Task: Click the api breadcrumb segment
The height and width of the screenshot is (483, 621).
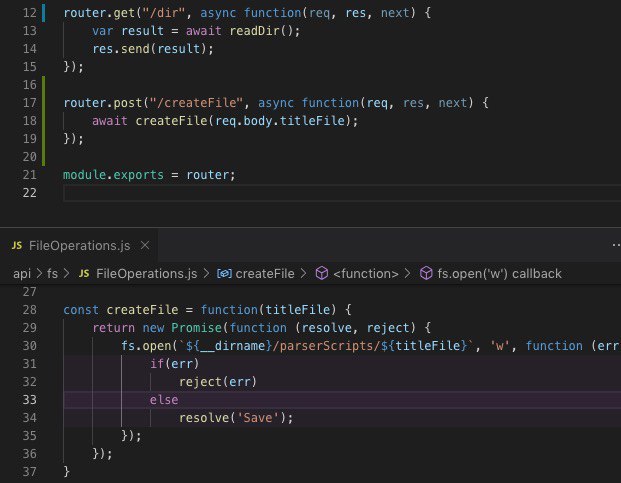Action: point(22,274)
